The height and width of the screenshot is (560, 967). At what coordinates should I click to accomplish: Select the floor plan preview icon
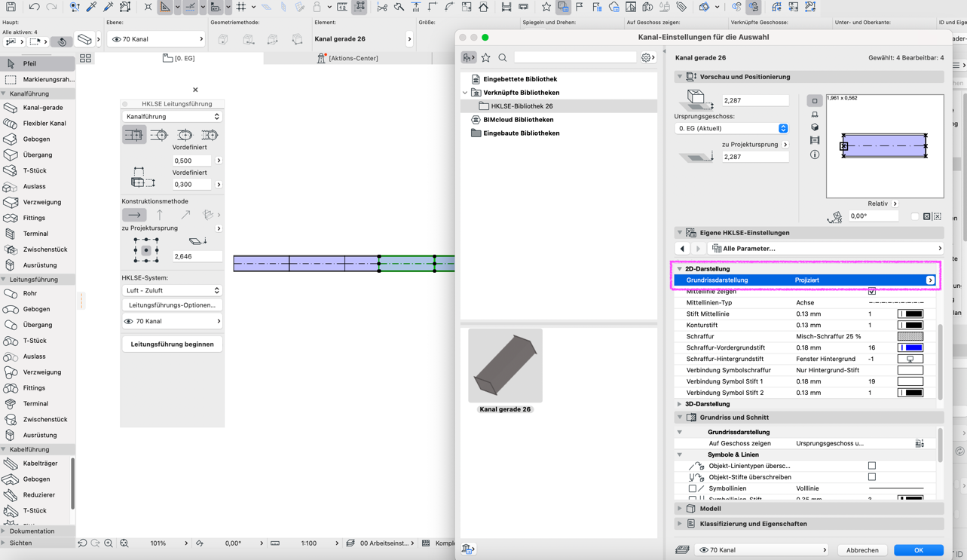[815, 101]
